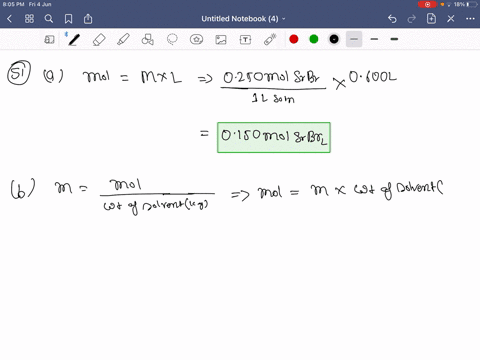Add a new page
Screen dimensions: 480x360
point(431,19)
